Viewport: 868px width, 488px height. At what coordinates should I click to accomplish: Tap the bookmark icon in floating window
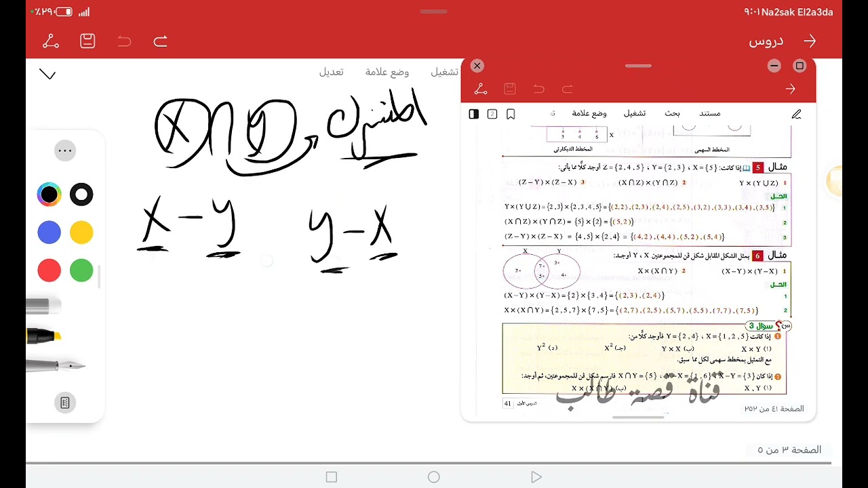click(511, 114)
